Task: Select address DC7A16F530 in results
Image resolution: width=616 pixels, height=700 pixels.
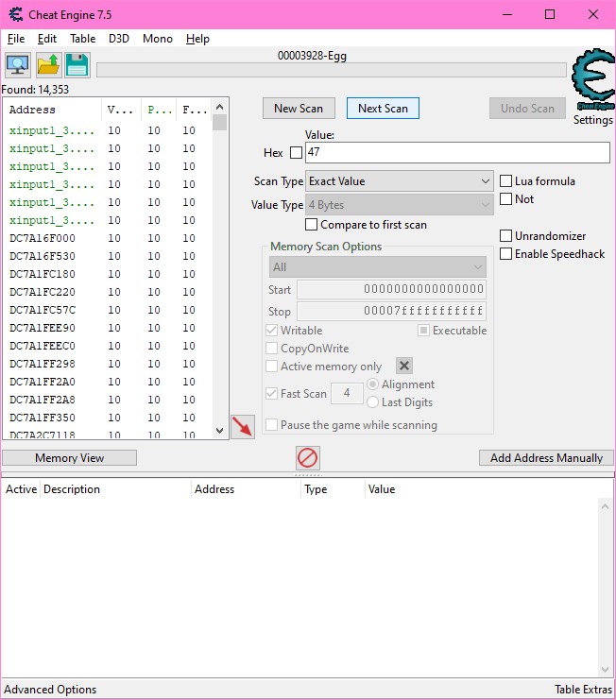Action: click(108, 256)
